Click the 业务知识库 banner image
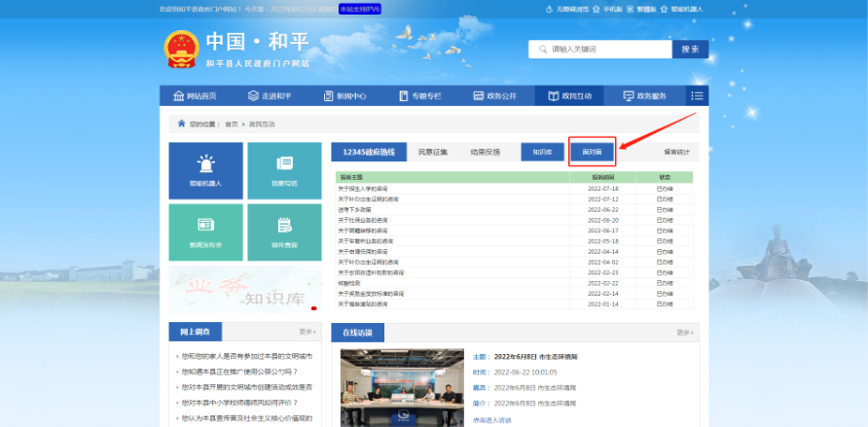 pos(245,289)
